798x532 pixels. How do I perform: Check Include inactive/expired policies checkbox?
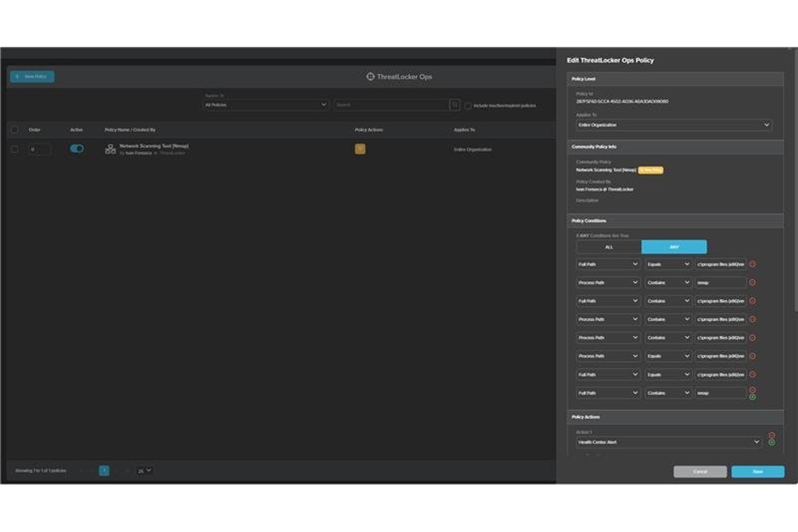pos(467,106)
